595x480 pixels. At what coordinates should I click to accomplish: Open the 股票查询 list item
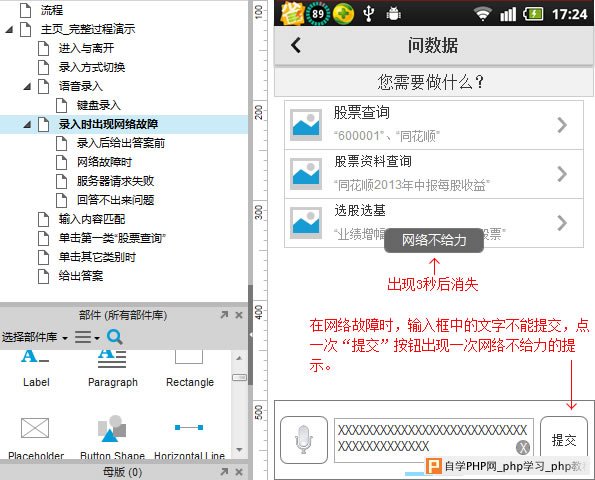434,125
